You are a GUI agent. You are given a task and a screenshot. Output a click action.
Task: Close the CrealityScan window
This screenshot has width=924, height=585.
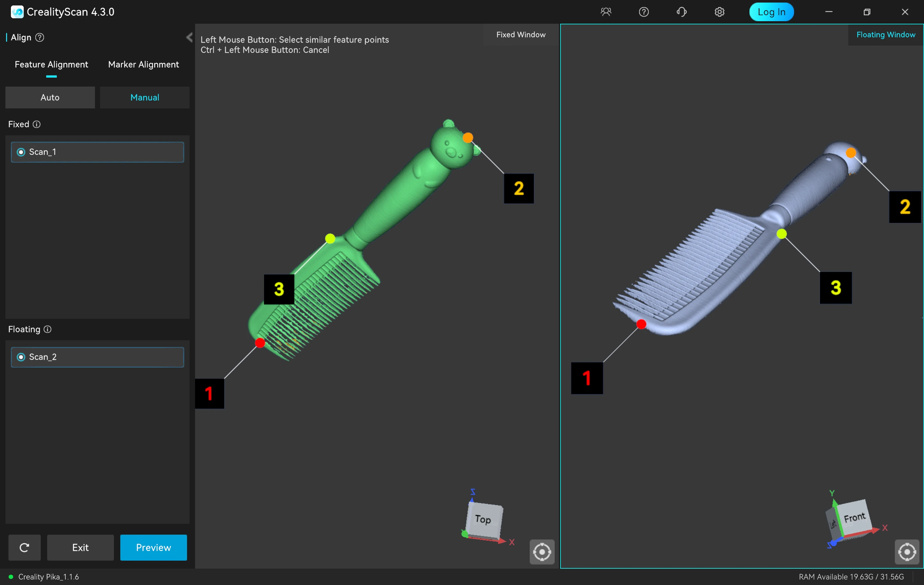[x=905, y=12]
